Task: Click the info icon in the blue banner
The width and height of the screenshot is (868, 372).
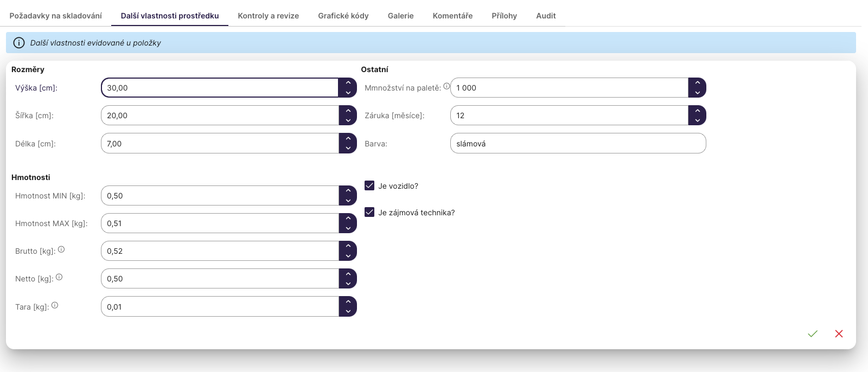Action: 19,43
